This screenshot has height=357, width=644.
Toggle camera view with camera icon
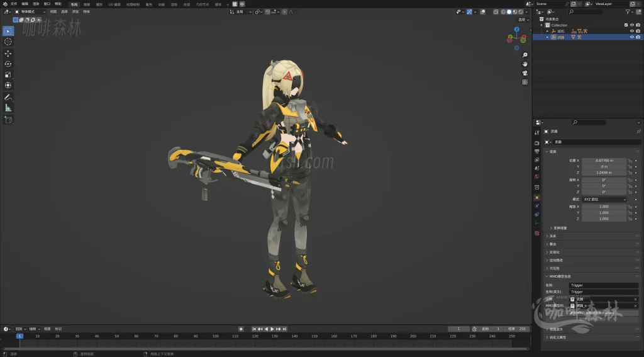click(x=525, y=73)
